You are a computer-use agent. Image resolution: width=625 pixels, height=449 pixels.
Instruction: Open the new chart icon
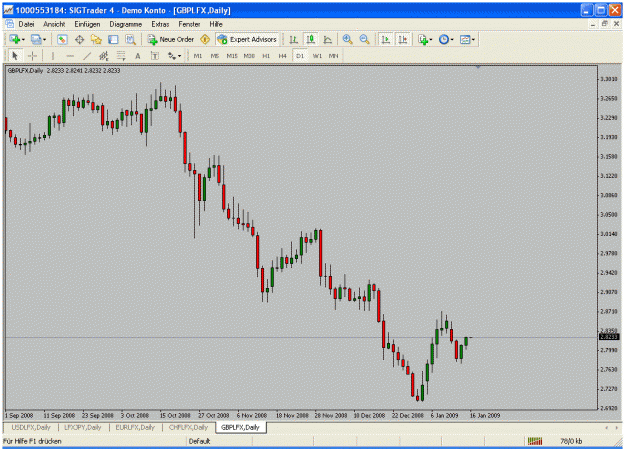(x=14, y=39)
